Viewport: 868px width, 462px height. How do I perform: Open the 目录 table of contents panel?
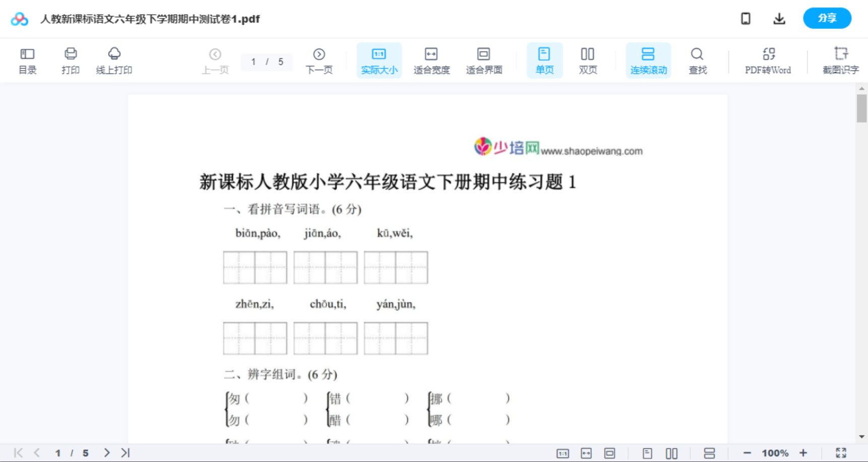pos(27,60)
